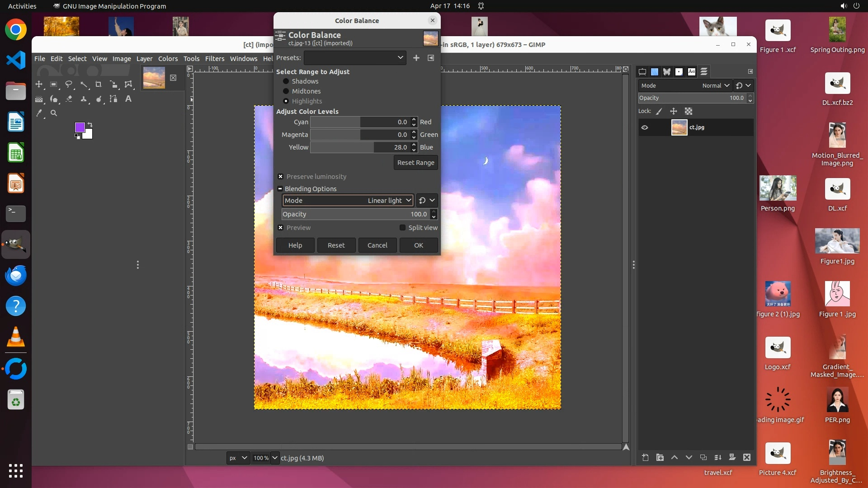Collapse the Blending Options expander

click(x=280, y=189)
